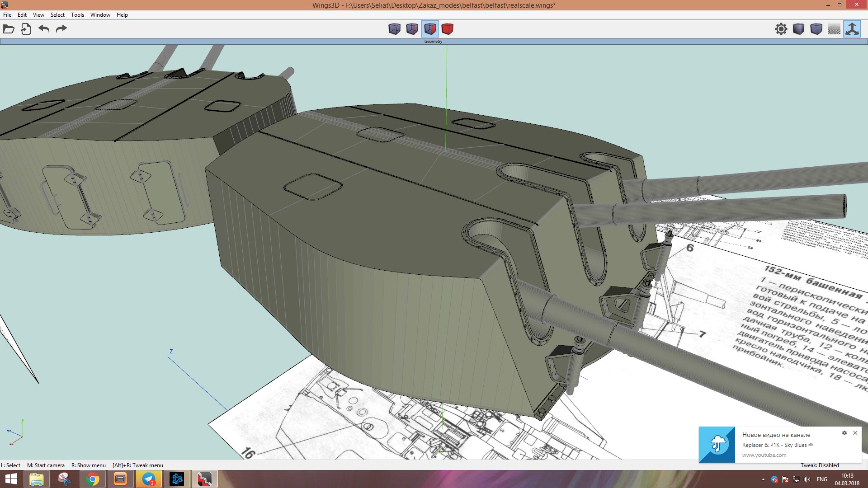Click the Open file folder icon
This screenshot has height=488, width=868.
click(9, 29)
